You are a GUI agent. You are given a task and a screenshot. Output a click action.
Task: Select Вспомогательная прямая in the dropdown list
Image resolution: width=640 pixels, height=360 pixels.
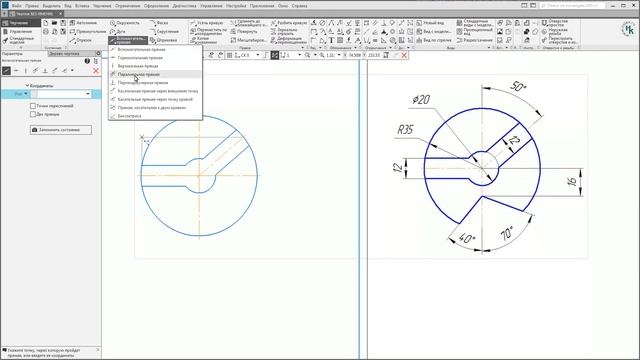click(155, 49)
